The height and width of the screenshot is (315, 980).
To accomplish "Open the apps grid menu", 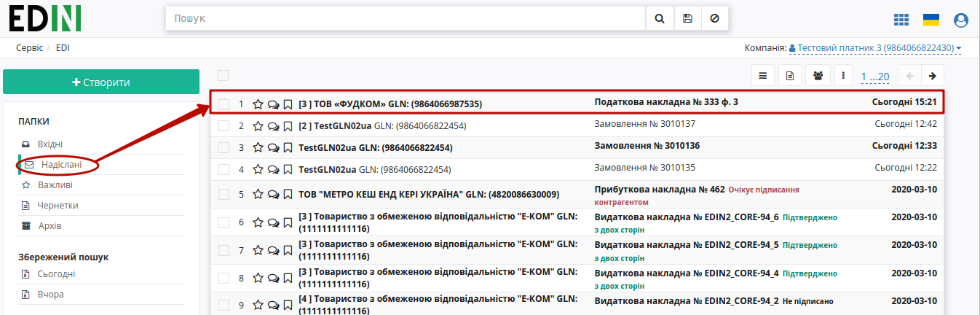I will click(x=901, y=20).
